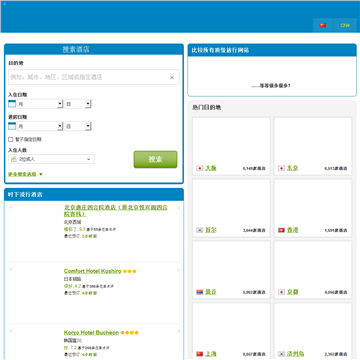Open the Comfort Hotel Kushiro link

tap(92, 271)
